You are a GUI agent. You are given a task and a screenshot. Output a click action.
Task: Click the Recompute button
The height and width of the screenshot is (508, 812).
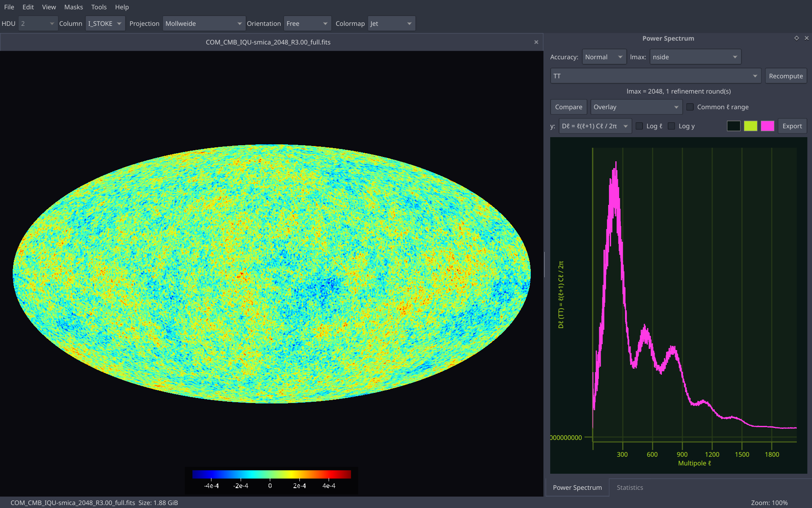click(786, 76)
